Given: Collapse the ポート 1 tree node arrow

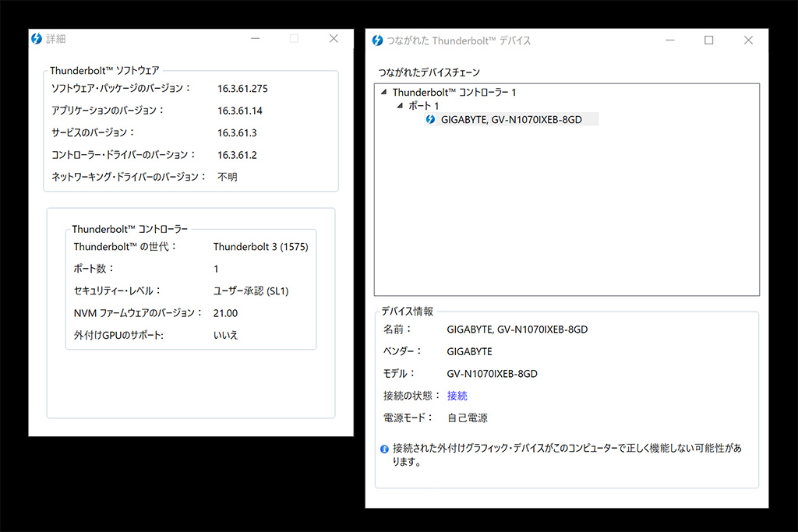Looking at the screenshot, I should (400, 106).
